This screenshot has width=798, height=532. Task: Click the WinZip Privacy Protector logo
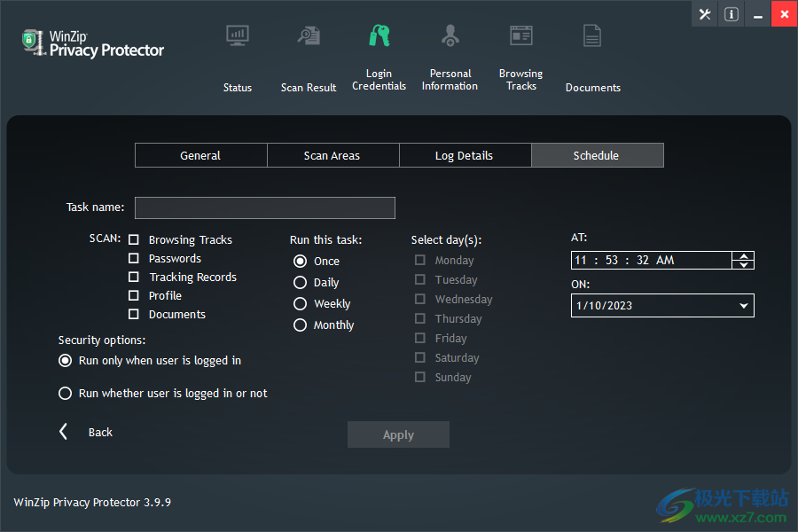(x=92, y=43)
